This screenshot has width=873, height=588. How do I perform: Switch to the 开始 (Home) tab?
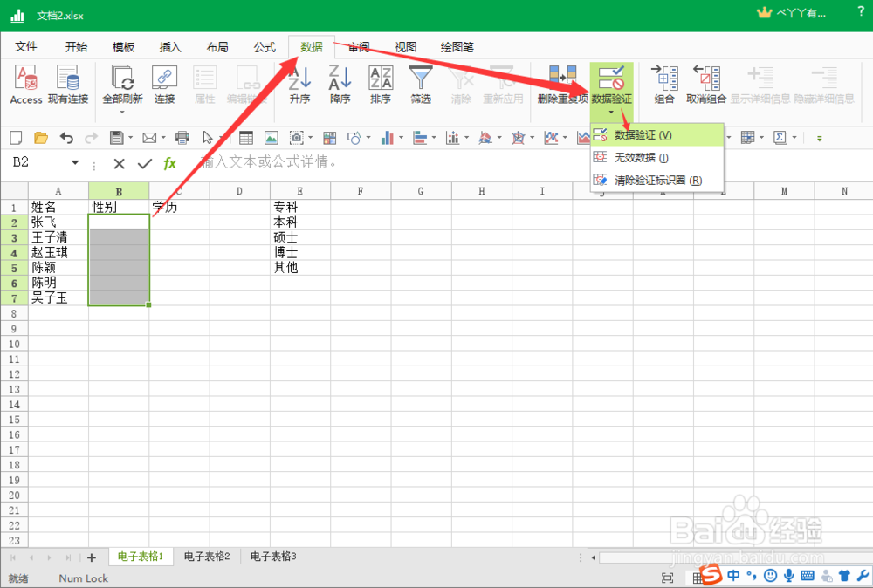coord(76,47)
